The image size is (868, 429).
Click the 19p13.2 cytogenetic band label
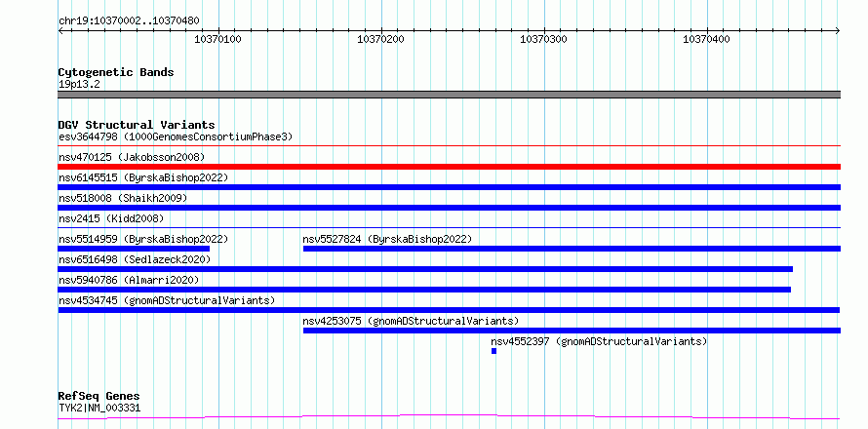(x=79, y=85)
